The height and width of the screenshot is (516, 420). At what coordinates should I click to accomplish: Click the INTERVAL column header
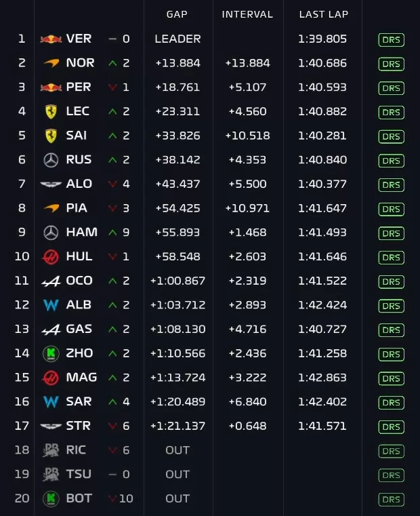247,14
